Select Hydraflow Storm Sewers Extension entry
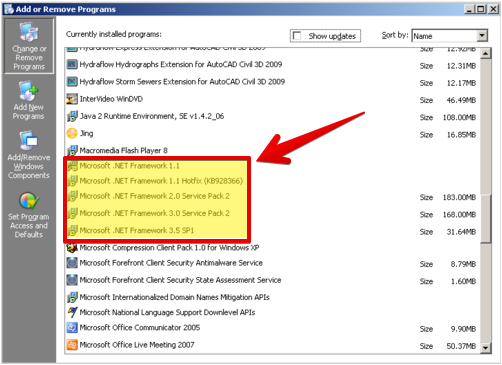The height and width of the screenshot is (365, 502). [182, 82]
